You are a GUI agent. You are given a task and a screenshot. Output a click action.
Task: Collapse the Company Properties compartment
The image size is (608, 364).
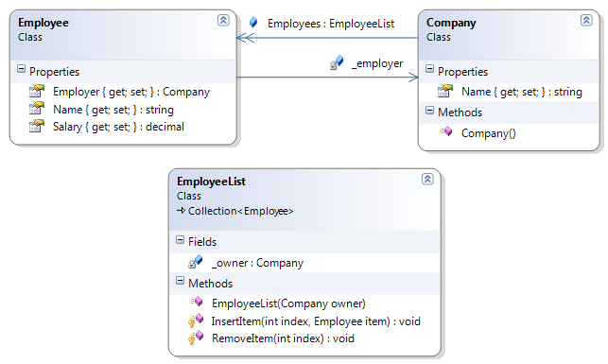coord(429,69)
